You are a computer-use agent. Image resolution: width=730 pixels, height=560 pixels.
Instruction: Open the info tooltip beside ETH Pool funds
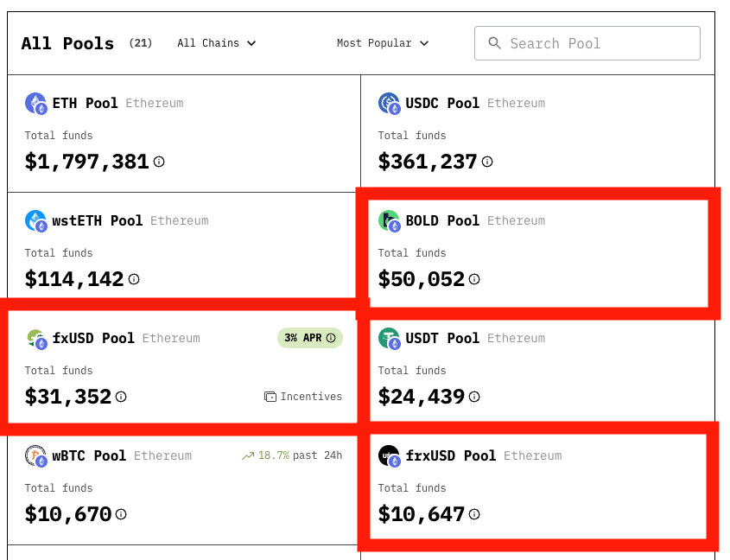159,162
